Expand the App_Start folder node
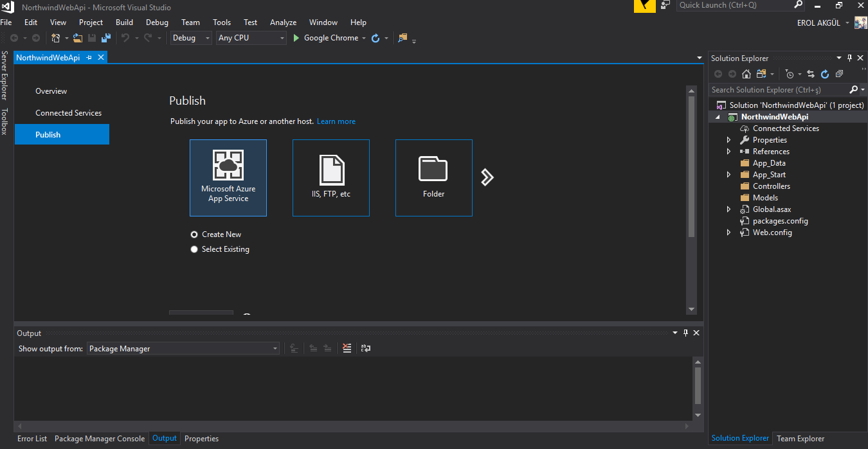The image size is (868, 449). (728, 175)
